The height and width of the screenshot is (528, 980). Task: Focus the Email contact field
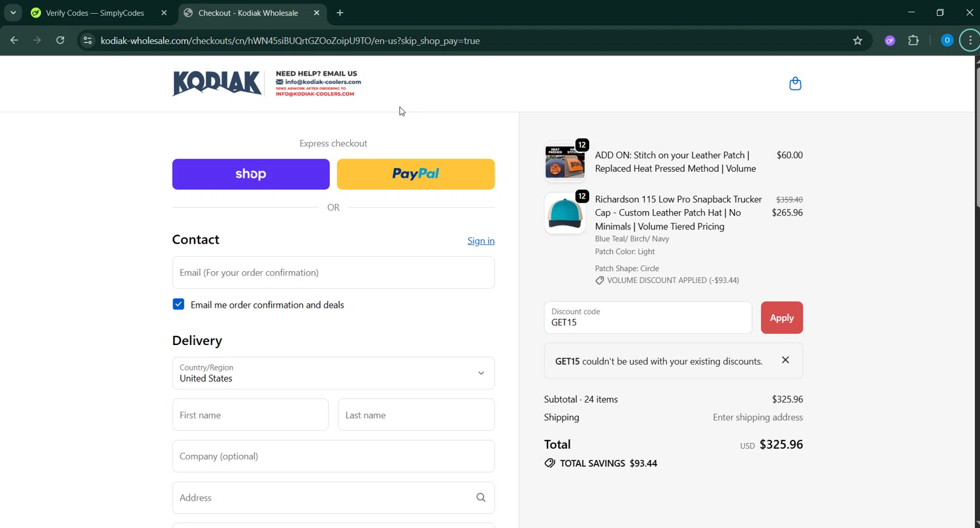[333, 272]
